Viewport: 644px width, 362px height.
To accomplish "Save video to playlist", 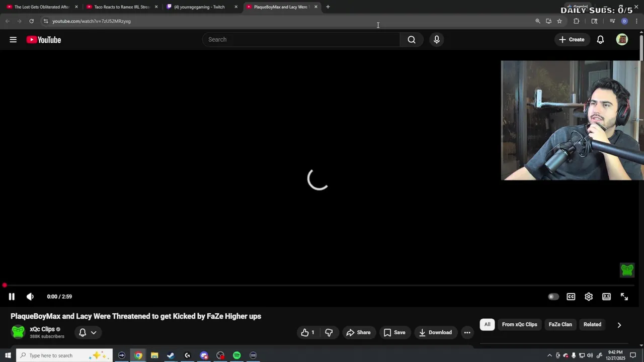I will [x=394, y=332].
